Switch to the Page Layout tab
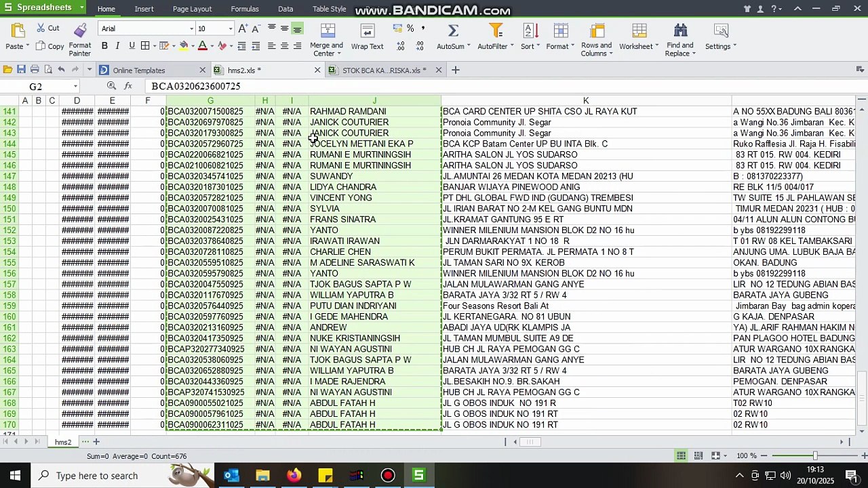 [192, 9]
